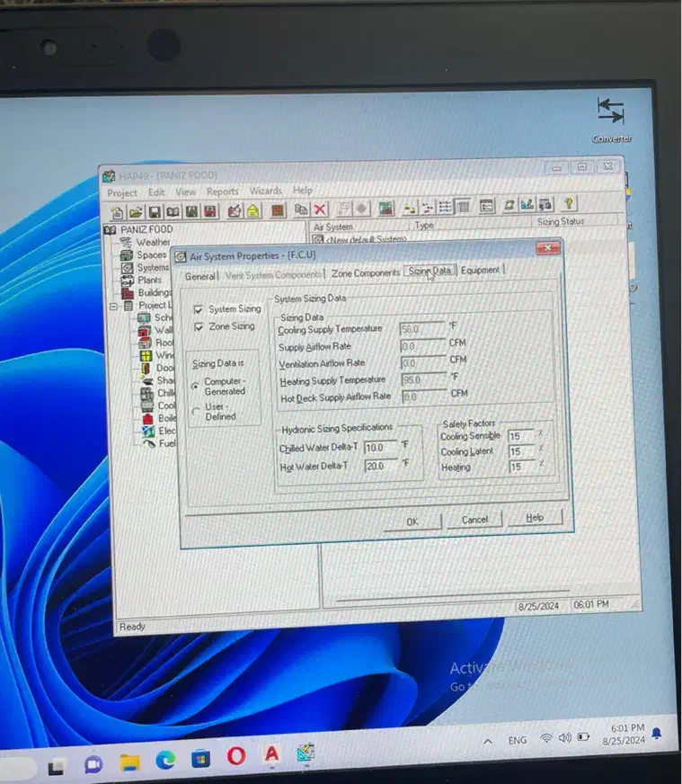Show hidden icons in system tray

click(x=488, y=741)
